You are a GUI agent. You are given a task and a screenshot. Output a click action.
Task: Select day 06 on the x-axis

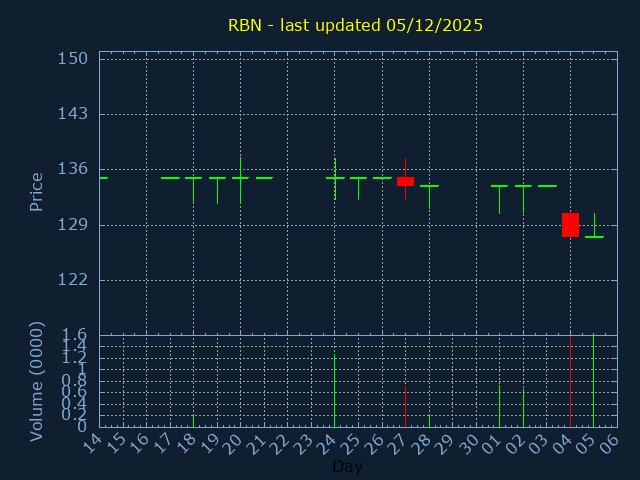click(611, 444)
